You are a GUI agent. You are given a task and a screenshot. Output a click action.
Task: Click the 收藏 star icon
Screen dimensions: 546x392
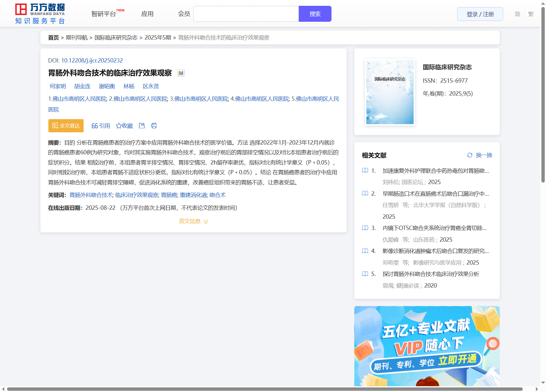pos(119,126)
